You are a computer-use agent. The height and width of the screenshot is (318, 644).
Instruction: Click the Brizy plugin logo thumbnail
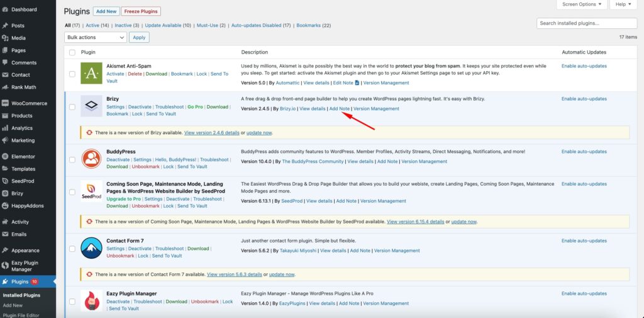coord(91,106)
